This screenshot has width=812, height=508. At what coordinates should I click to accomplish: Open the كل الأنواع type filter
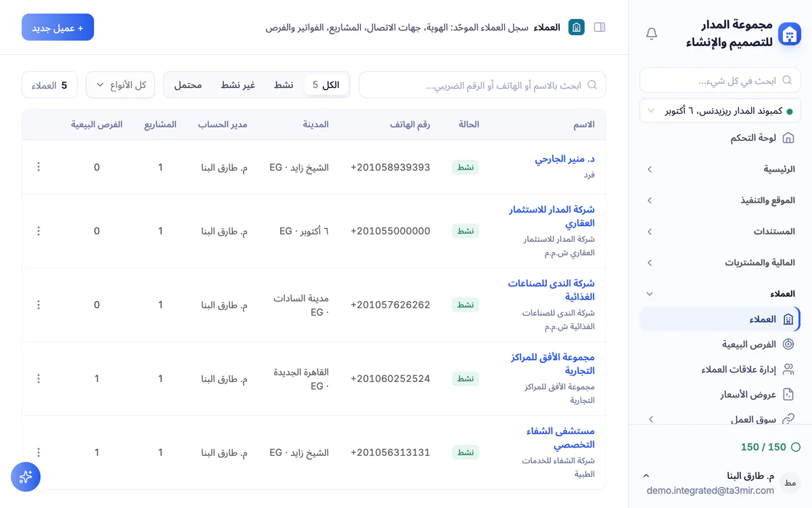tap(120, 85)
